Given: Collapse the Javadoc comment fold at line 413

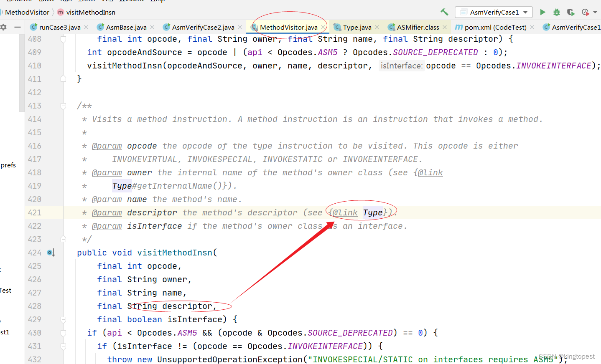Looking at the screenshot, I should [x=63, y=106].
